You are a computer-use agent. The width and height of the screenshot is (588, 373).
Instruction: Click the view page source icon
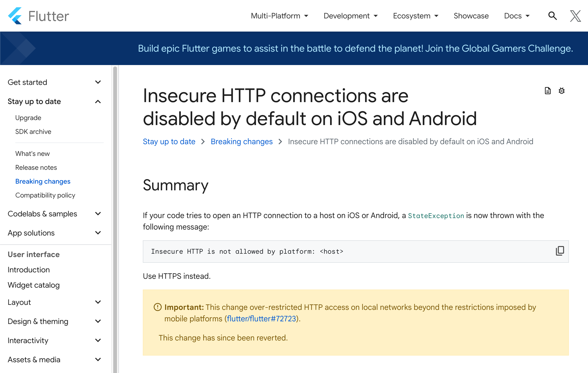548,91
